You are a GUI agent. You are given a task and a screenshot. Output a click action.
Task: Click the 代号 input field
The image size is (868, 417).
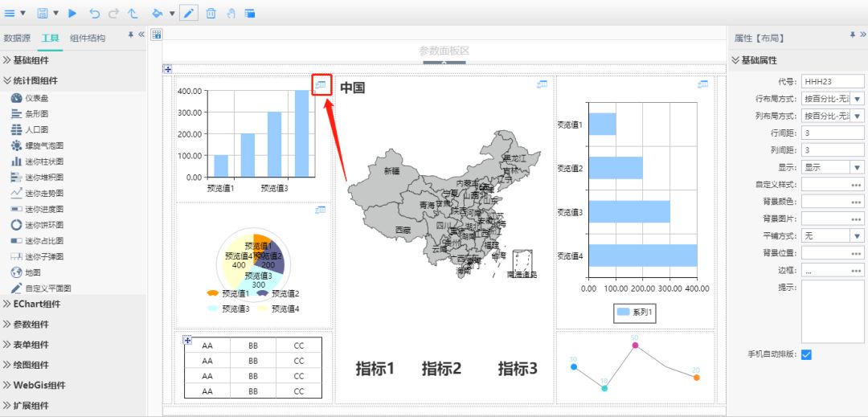[832, 81]
